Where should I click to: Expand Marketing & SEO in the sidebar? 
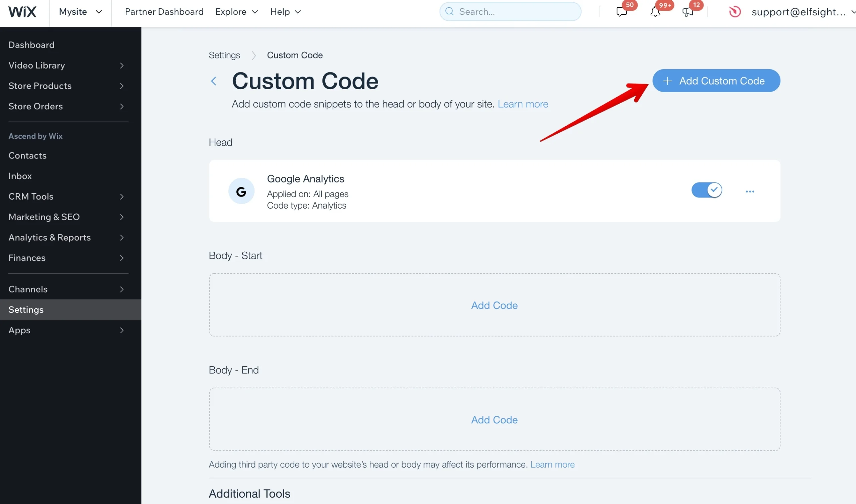[70, 217]
